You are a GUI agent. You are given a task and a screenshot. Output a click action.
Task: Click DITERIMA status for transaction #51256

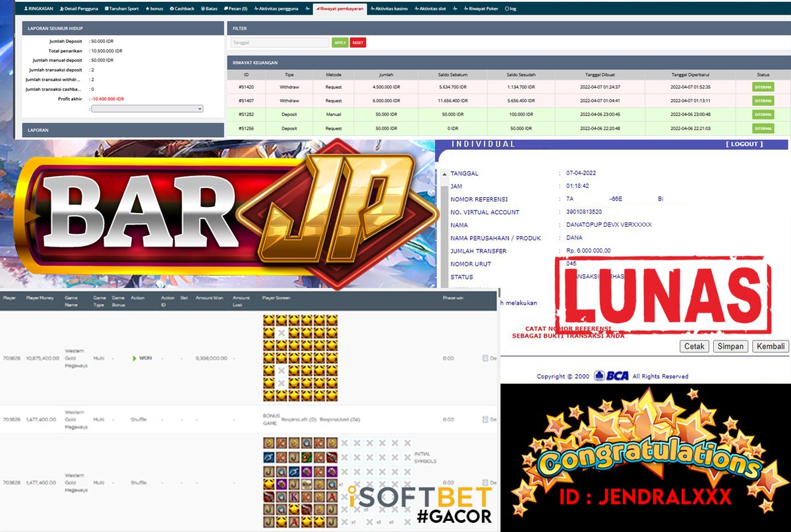pyautogui.click(x=763, y=129)
